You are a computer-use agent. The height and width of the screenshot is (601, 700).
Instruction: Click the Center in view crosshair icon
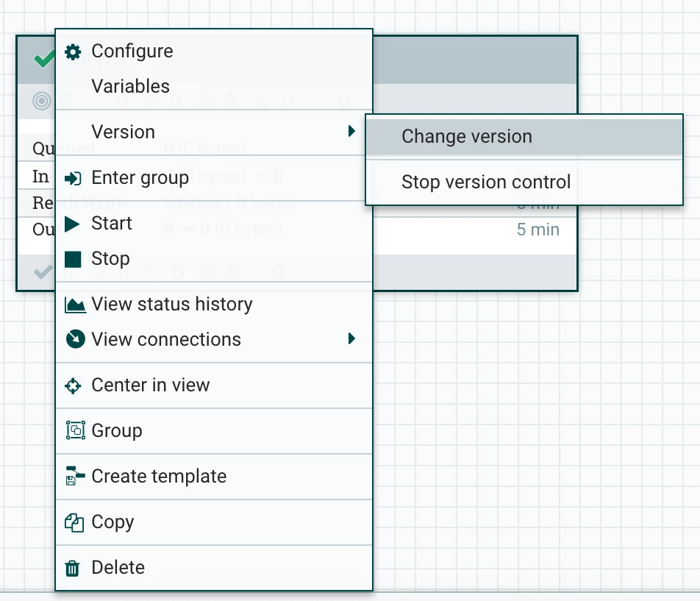click(x=73, y=385)
